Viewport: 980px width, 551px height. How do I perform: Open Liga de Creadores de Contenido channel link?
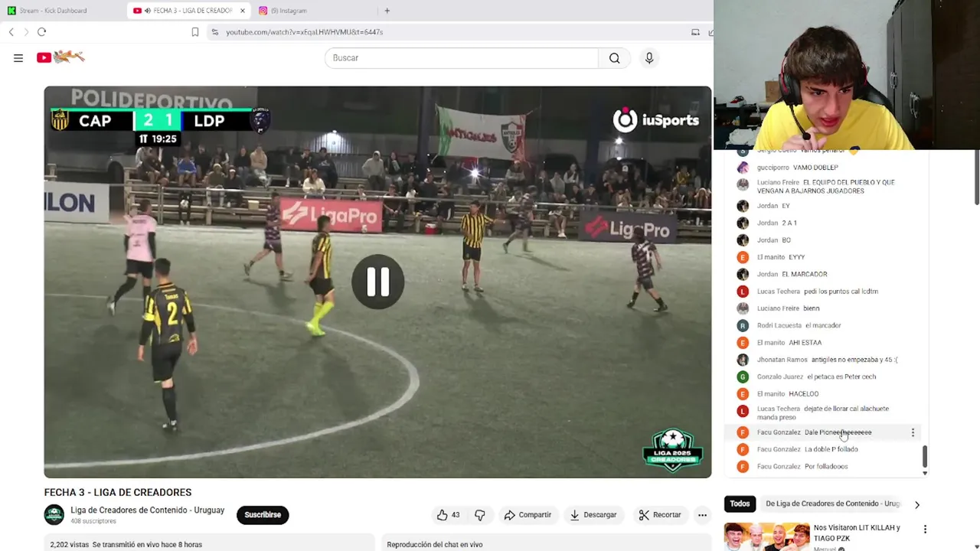pyautogui.click(x=148, y=510)
